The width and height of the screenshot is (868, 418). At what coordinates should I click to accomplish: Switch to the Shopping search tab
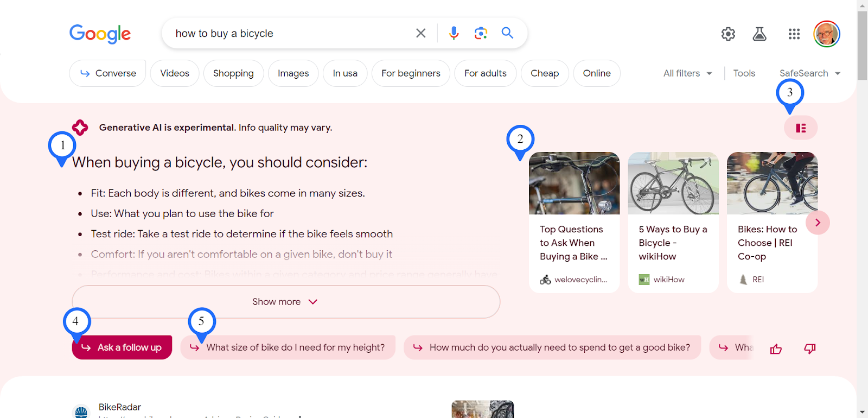[x=233, y=73]
